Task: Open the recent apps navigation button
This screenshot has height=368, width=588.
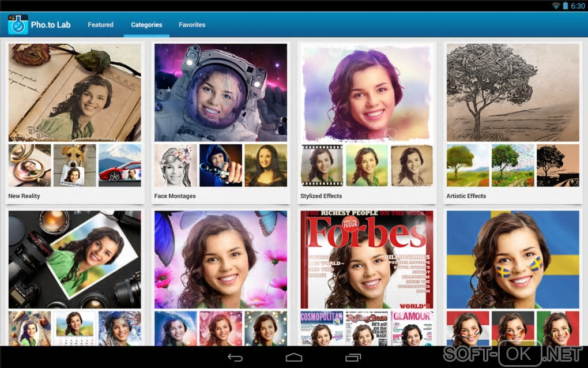Action: (x=352, y=358)
